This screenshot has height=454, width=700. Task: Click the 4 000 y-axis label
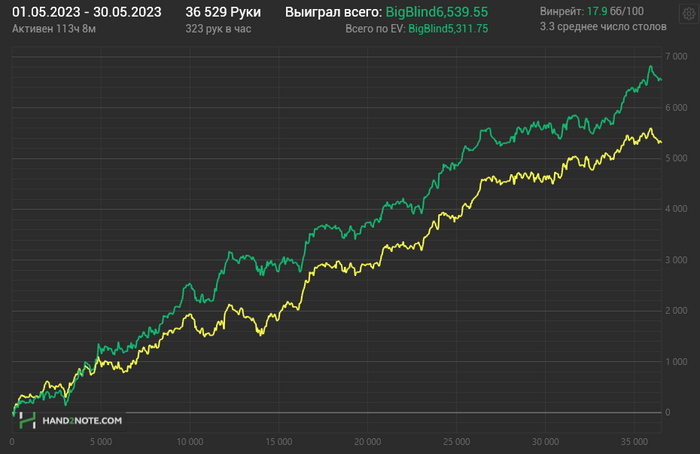676,209
